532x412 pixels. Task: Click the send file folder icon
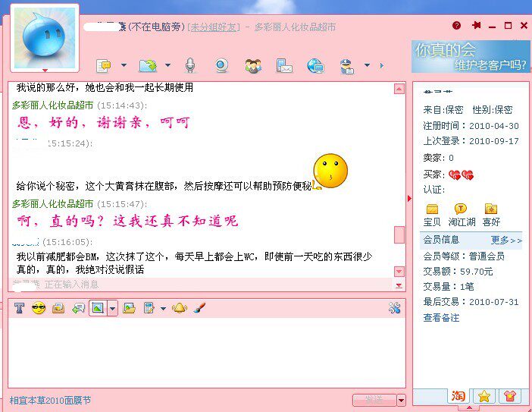[148, 65]
